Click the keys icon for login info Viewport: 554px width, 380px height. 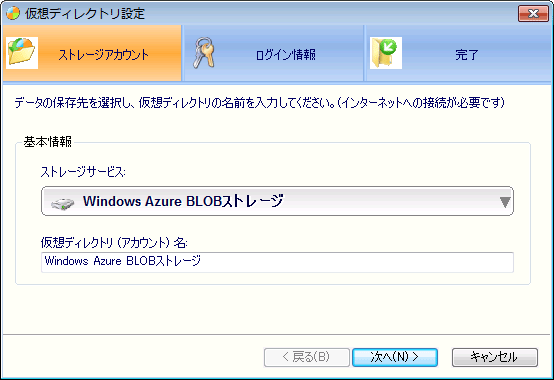(204, 53)
